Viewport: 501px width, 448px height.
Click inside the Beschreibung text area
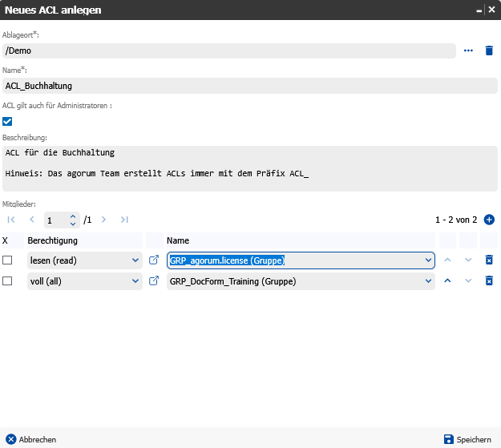pyautogui.click(x=248, y=167)
